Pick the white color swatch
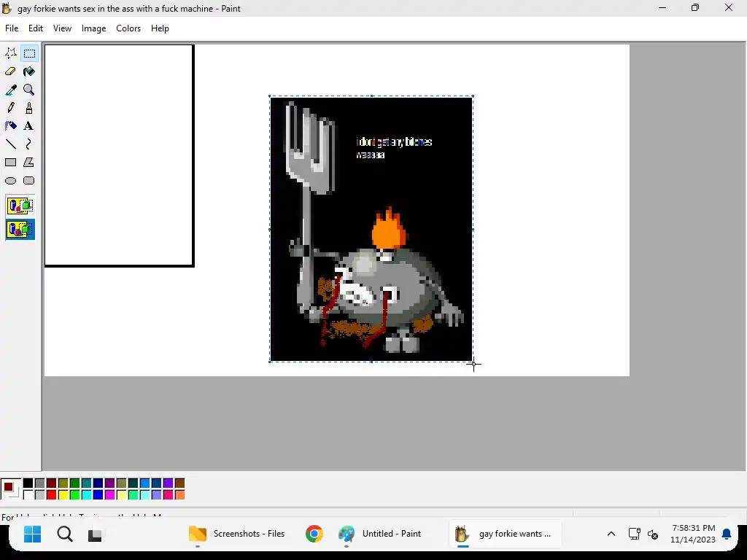 28,495
